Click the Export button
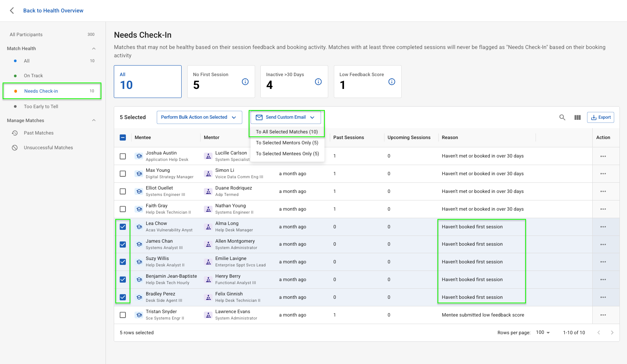Viewport: 627px width, 364px height. [x=601, y=118]
